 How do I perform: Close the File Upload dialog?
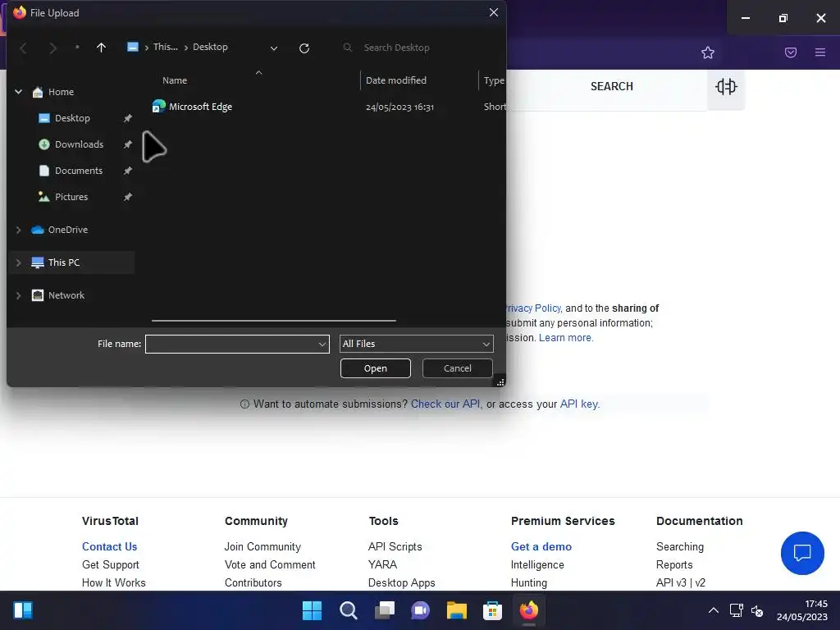click(493, 12)
